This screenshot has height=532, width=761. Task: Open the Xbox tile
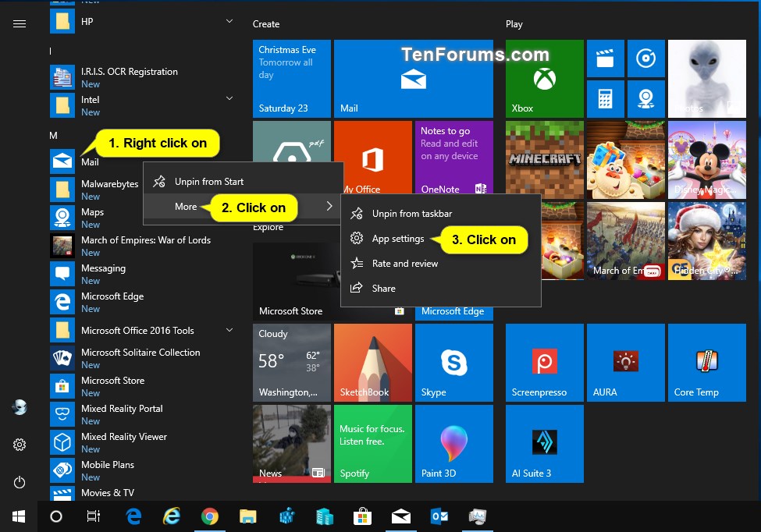(x=544, y=78)
